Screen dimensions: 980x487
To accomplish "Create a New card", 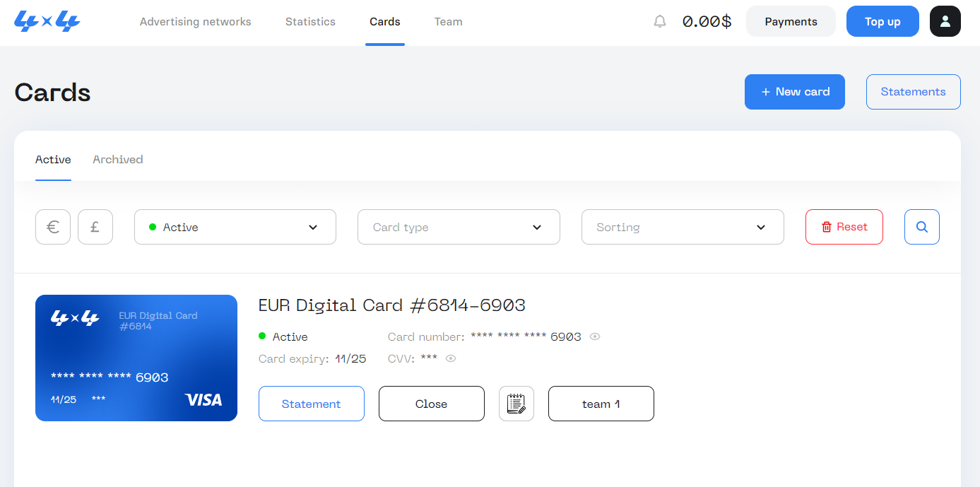I will tap(794, 92).
